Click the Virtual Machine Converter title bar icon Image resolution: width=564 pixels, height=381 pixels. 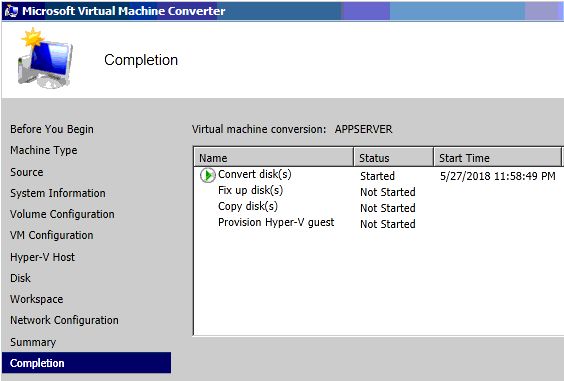tap(11, 11)
